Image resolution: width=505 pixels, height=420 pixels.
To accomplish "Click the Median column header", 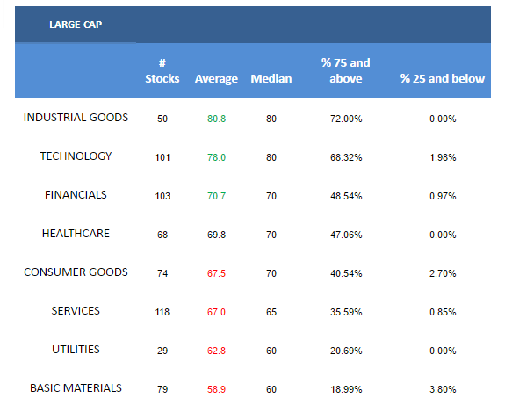I will [271, 79].
